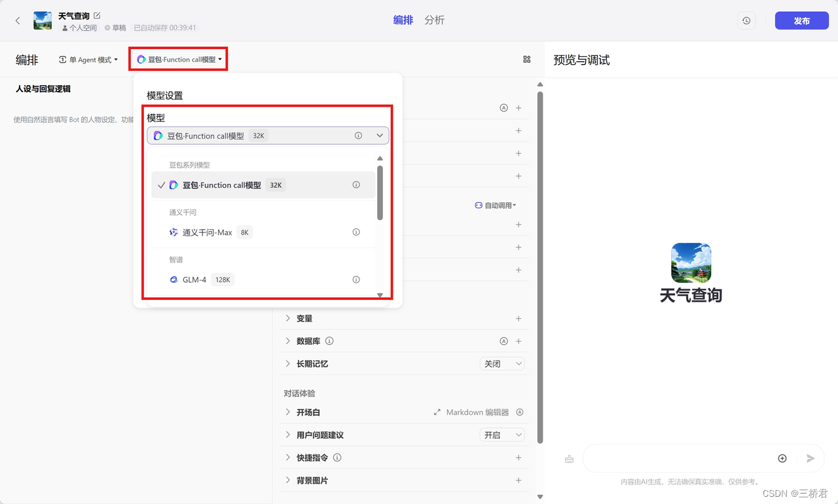This screenshot has width=838, height=504.
Task: Expand the 快捷指令 section
Action: tap(287, 458)
